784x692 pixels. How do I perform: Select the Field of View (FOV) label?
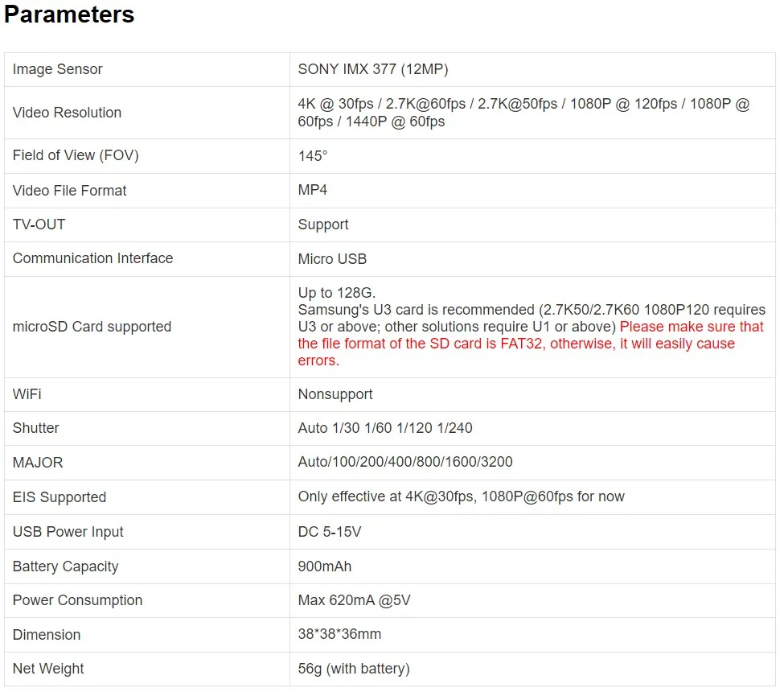[x=76, y=155]
